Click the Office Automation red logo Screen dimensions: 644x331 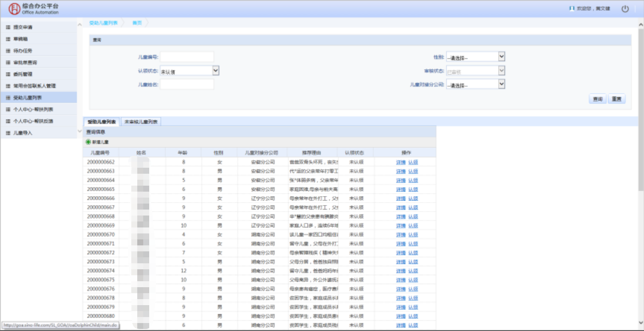click(14, 9)
